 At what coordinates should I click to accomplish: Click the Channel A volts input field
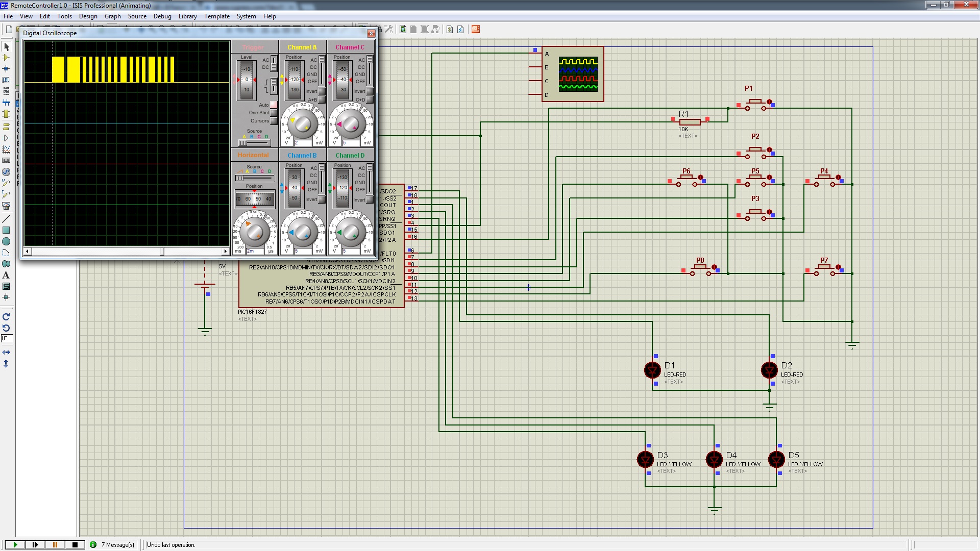tap(303, 143)
